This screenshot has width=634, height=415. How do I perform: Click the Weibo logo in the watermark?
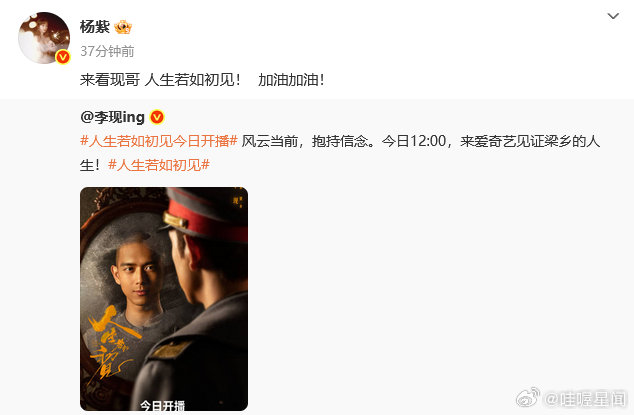click(x=528, y=398)
